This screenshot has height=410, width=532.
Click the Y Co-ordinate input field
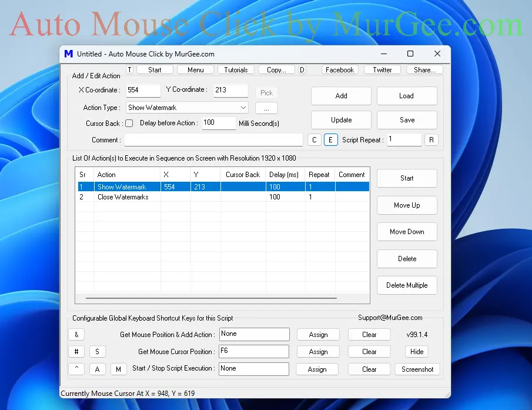point(230,90)
